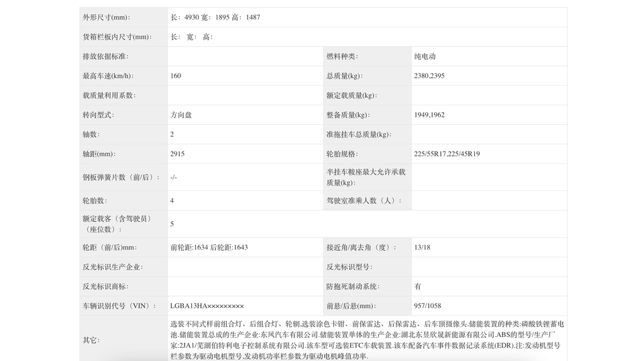Viewport: 644px width, 361px height.
Task: Select the 外形尺寸(mm) label cell
Action: click(107, 17)
